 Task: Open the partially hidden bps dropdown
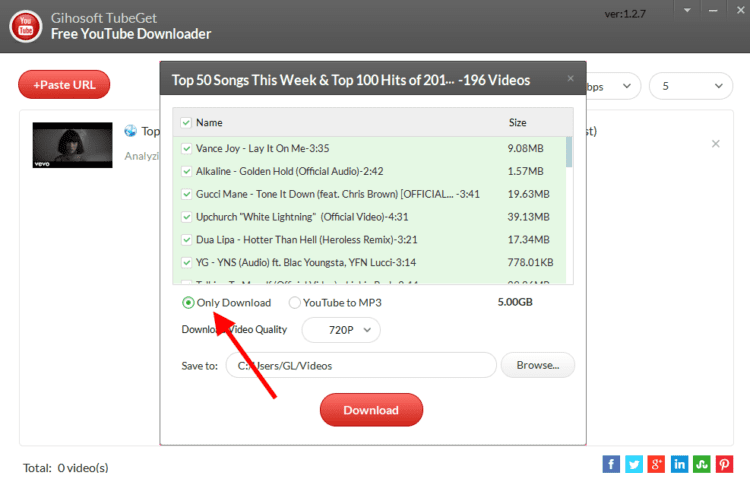click(x=613, y=86)
